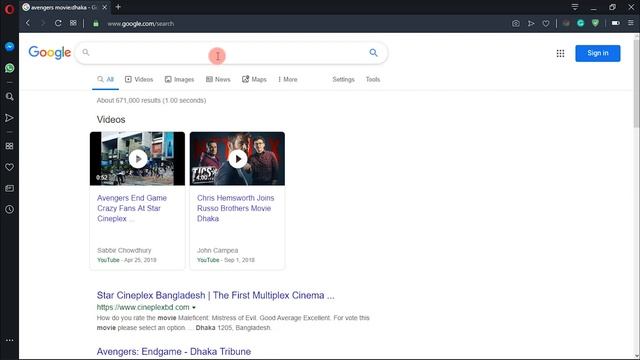Open search Tools
The height and width of the screenshot is (360, 640).
373,80
